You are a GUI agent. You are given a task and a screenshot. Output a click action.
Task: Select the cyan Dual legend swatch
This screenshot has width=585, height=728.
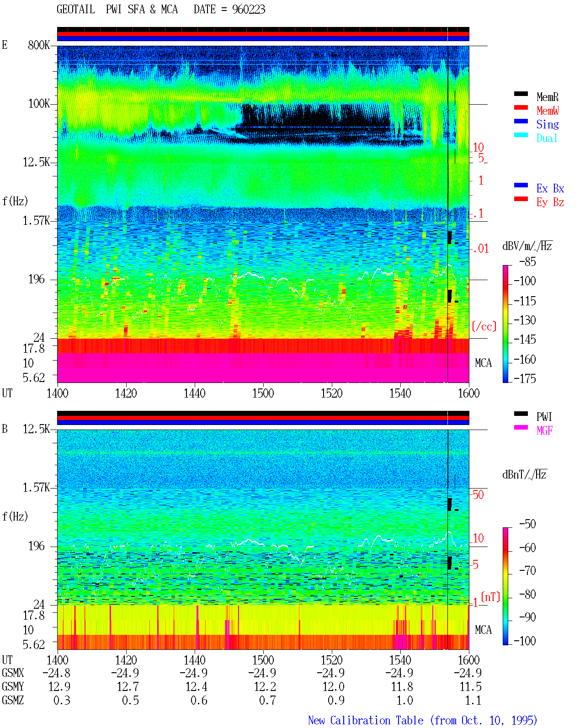coord(521,135)
